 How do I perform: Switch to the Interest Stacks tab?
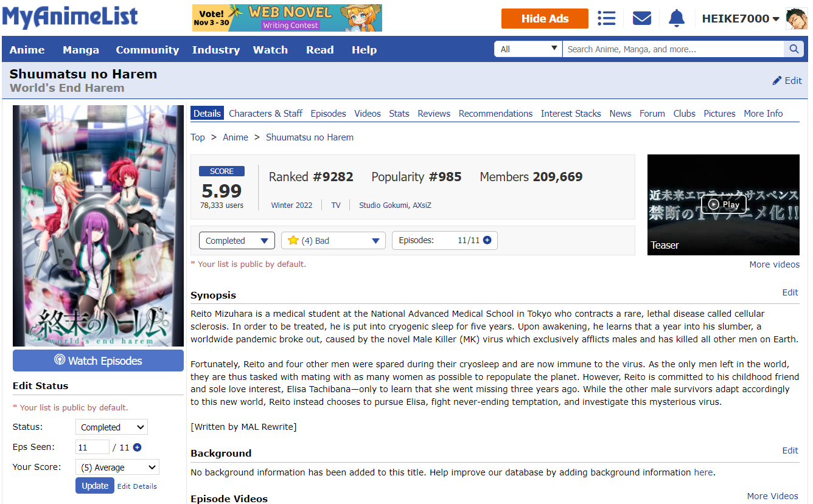click(x=571, y=113)
